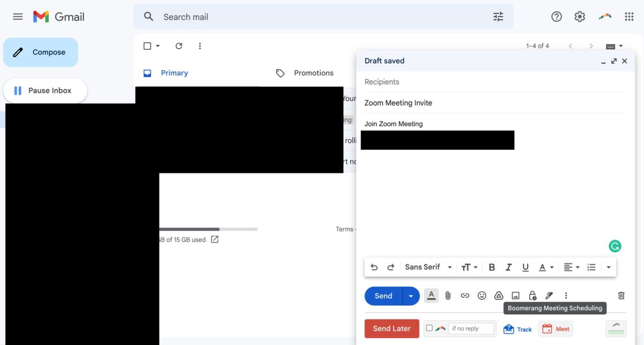Open the Grammarly badge
The image size is (644, 345).
pos(615,246)
